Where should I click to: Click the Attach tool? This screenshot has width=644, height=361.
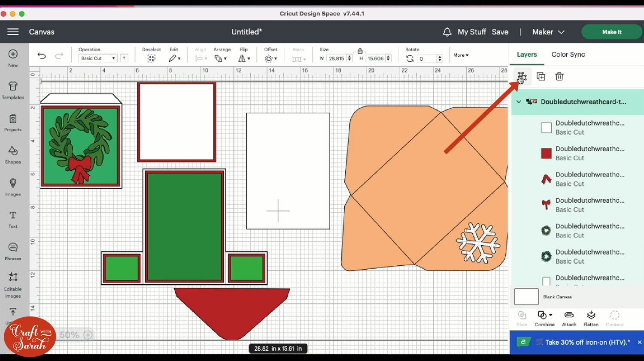[x=569, y=319]
